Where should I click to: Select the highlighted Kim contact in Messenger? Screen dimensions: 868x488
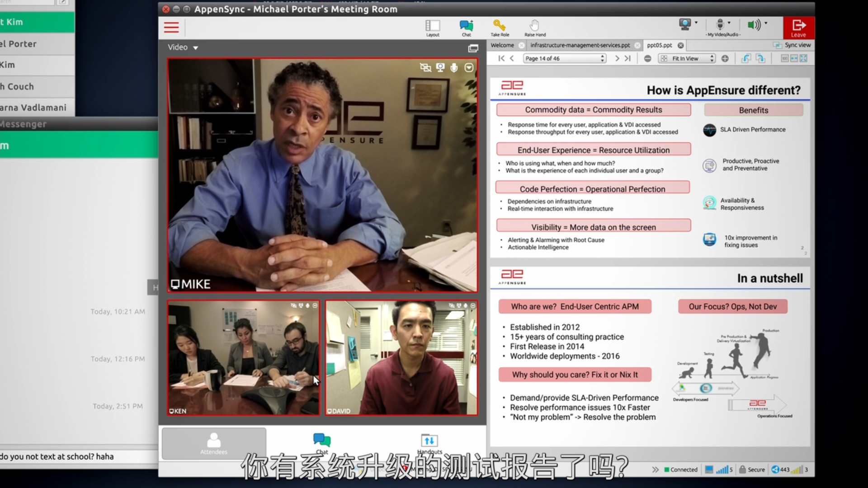(37, 22)
